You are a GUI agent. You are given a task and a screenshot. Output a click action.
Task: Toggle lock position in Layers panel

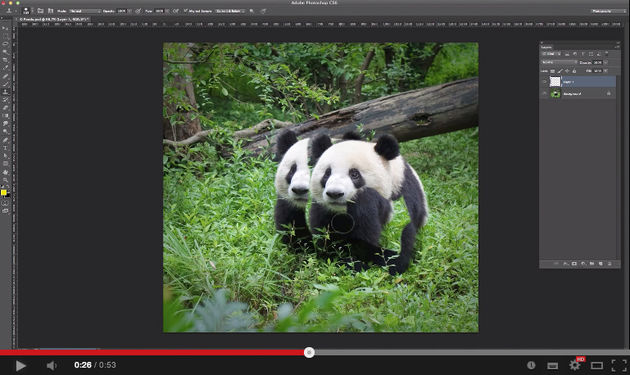[x=567, y=71]
